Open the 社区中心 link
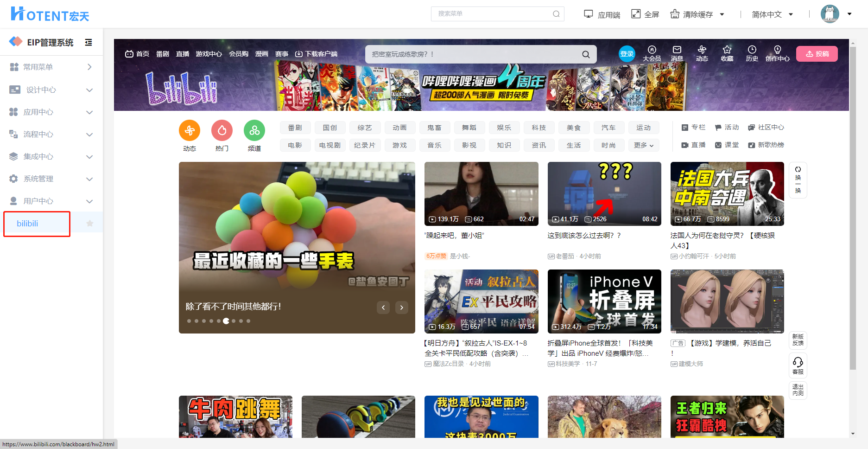868x449 pixels. (x=766, y=128)
